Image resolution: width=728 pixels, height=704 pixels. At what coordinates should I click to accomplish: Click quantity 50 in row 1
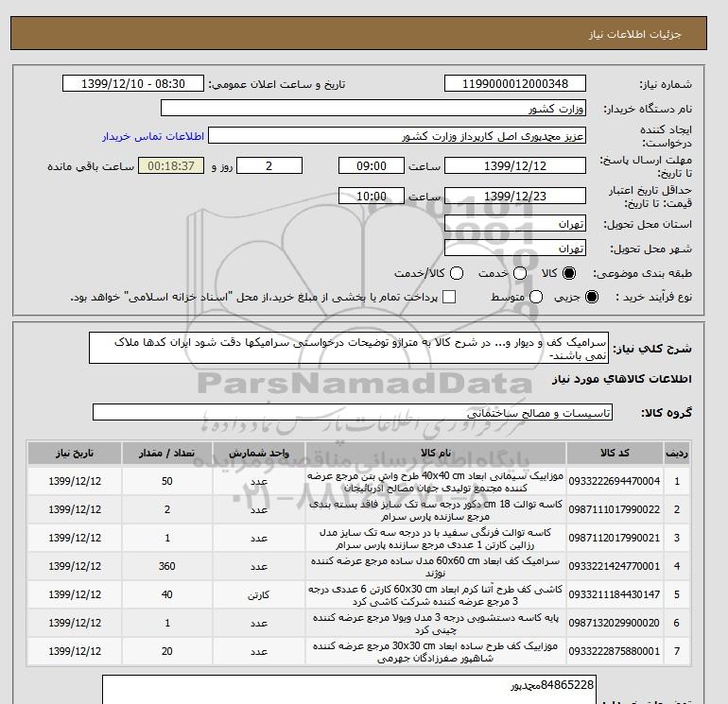point(167,481)
